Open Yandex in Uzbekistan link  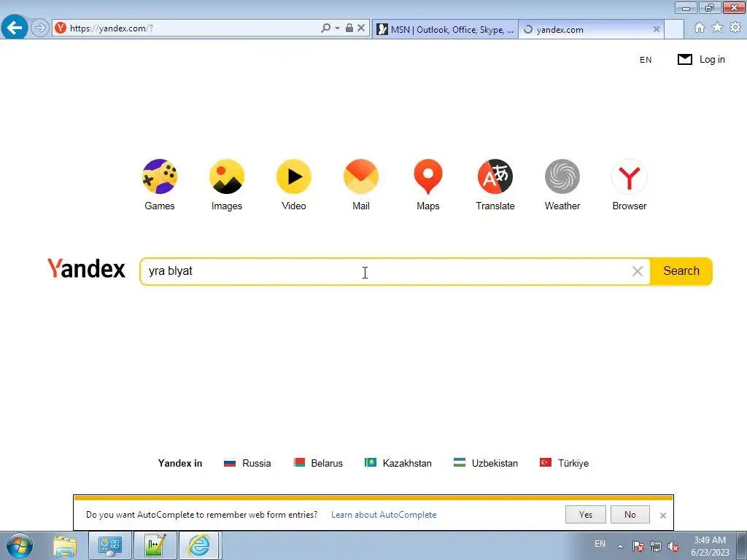(x=485, y=463)
